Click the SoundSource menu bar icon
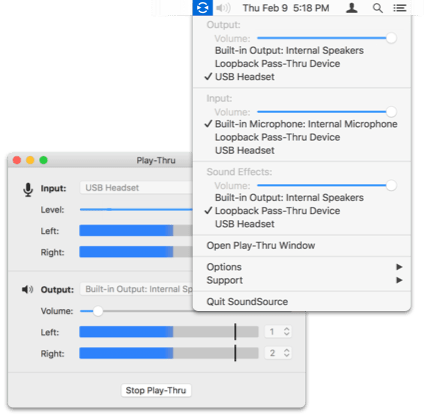 [202, 7]
